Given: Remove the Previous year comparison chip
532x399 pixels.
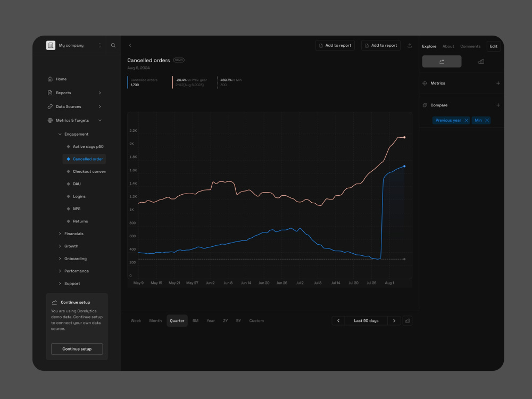Looking at the screenshot, I should 467,120.
